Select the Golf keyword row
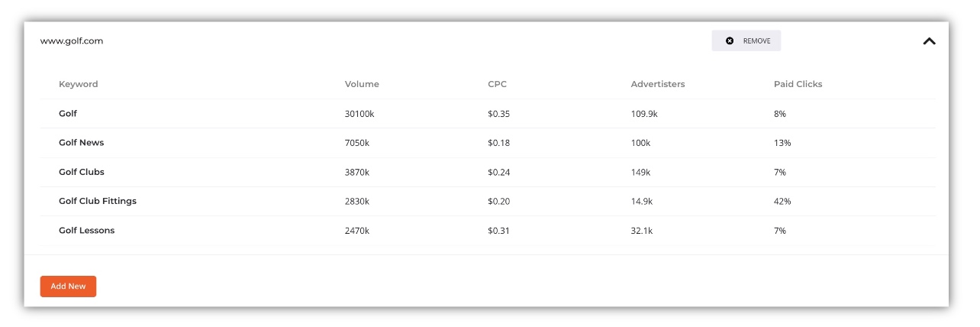This screenshot has height=327, width=980. [x=488, y=114]
